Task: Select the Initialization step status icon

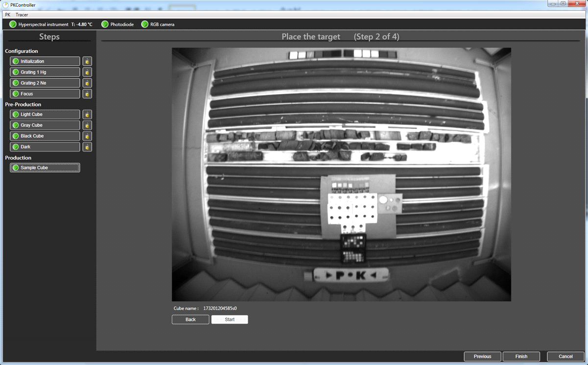Action: pyautogui.click(x=15, y=61)
